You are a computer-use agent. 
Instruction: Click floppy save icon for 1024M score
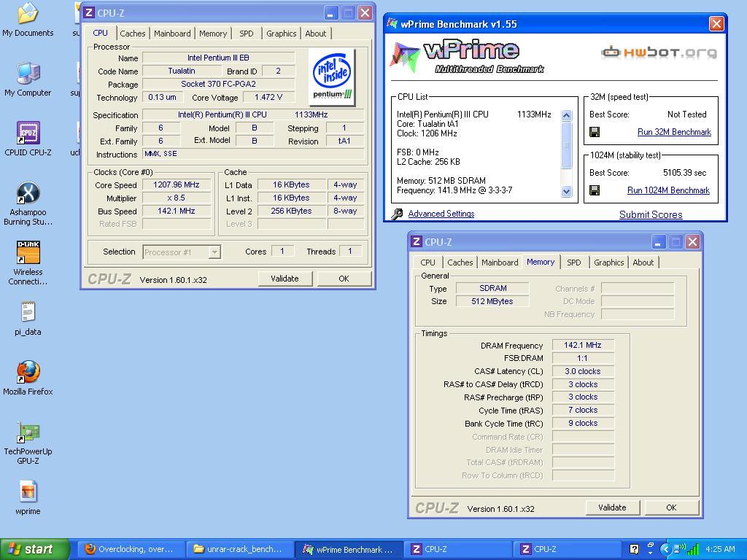[595, 190]
